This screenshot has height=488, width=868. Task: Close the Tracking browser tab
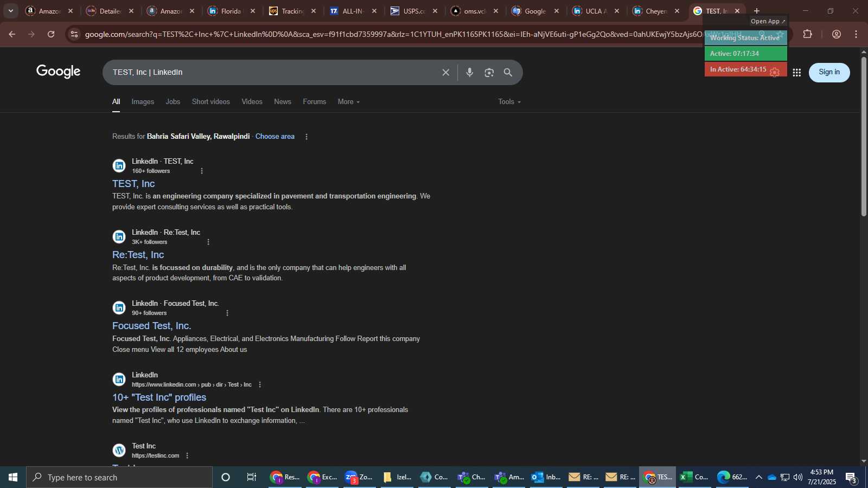314,11
